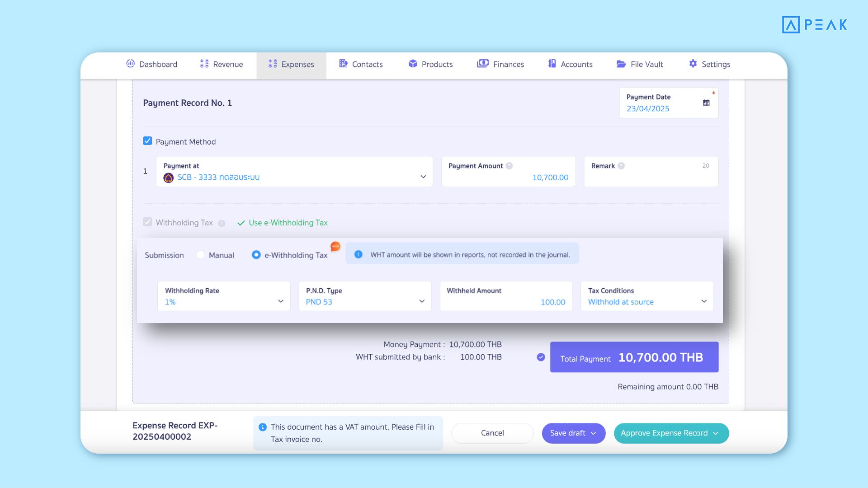Uncheck the Payment Method checkbox
Viewport: 868px width, 488px height.
147,141
